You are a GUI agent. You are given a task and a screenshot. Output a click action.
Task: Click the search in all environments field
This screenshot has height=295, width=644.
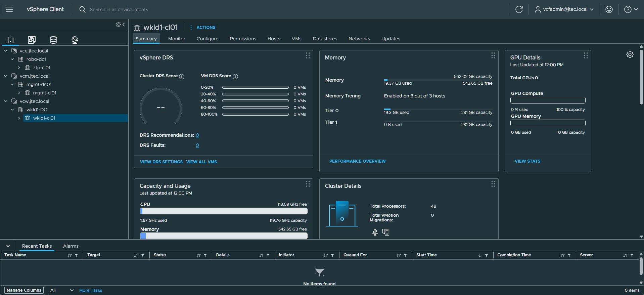coord(119,9)
